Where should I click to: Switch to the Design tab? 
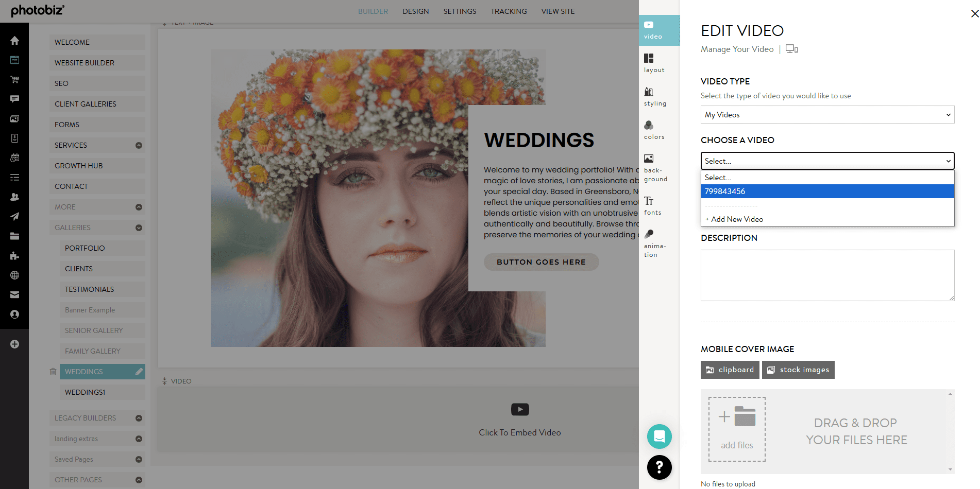tap(415, 11)
